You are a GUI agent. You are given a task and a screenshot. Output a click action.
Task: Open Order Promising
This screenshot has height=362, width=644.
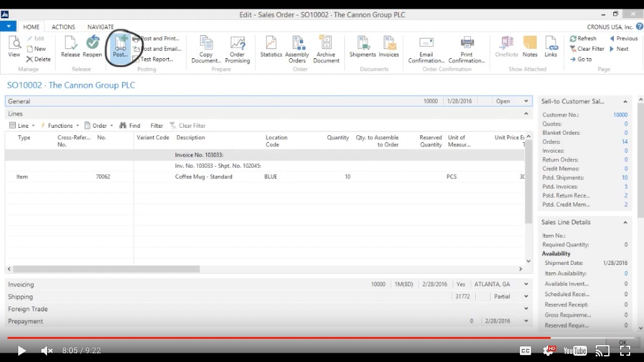pos(238,49)
